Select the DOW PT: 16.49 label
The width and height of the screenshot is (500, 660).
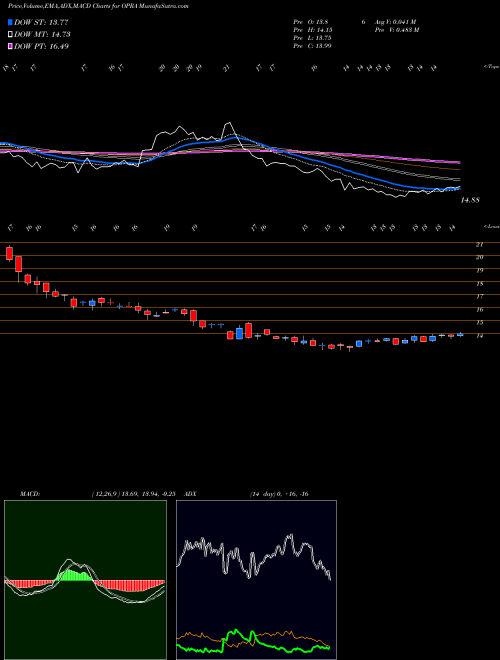click(41, 47)
